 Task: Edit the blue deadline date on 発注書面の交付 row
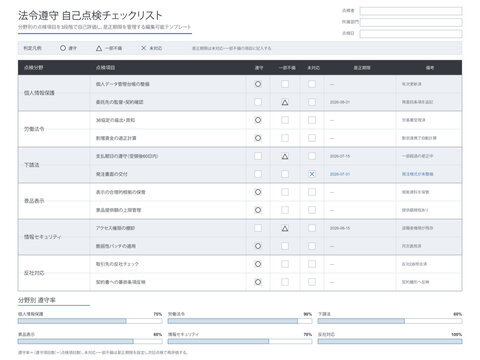(x=340, y=174)
